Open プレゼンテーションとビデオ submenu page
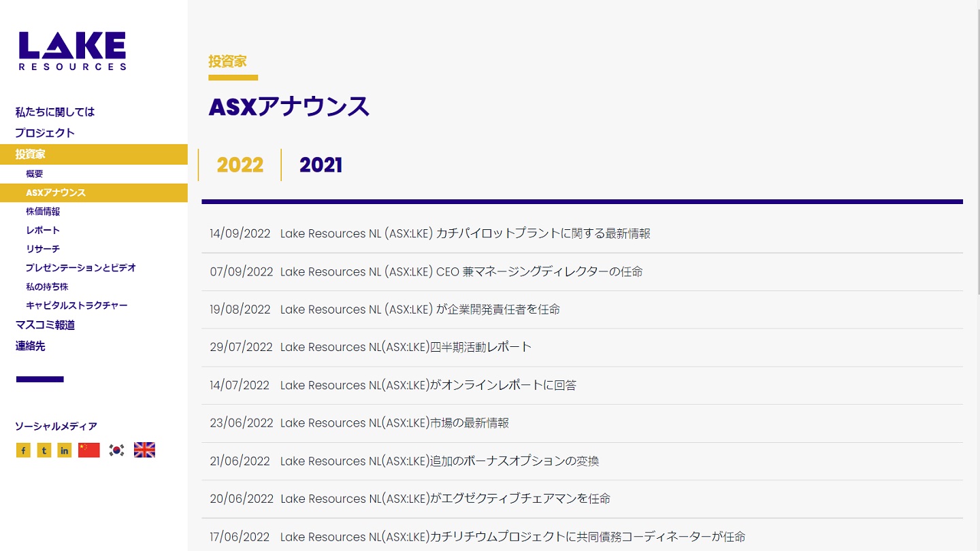This screenshot has width=980, height=551. pos(81,268)
